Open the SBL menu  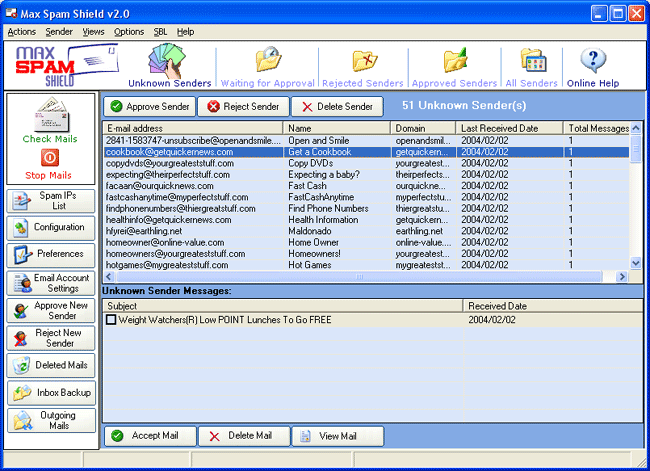(x=160, y=32)
